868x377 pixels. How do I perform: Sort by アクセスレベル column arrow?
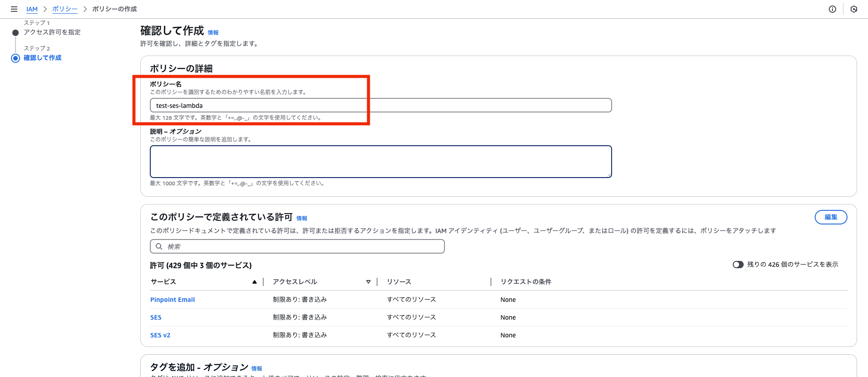coord(368,282)
